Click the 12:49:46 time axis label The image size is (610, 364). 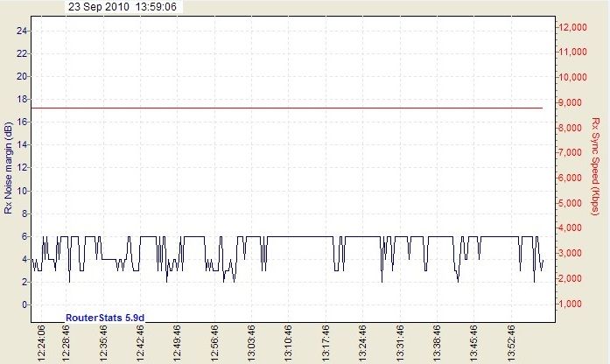179,341
